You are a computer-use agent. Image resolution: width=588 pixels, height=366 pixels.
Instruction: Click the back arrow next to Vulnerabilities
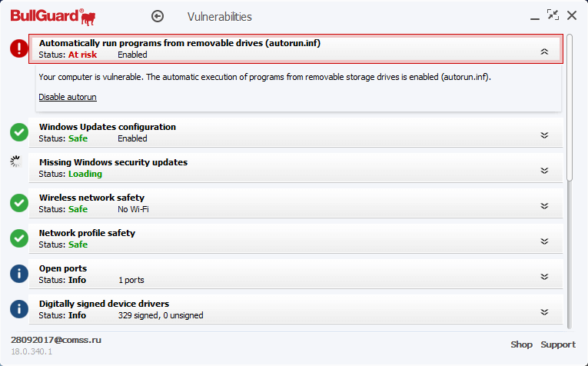(x=158, y=16)
